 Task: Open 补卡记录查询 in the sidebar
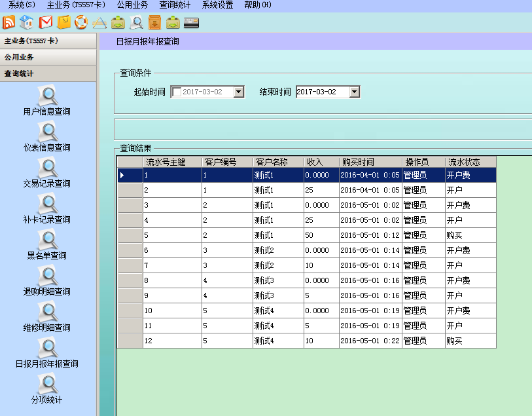(47, 208)
